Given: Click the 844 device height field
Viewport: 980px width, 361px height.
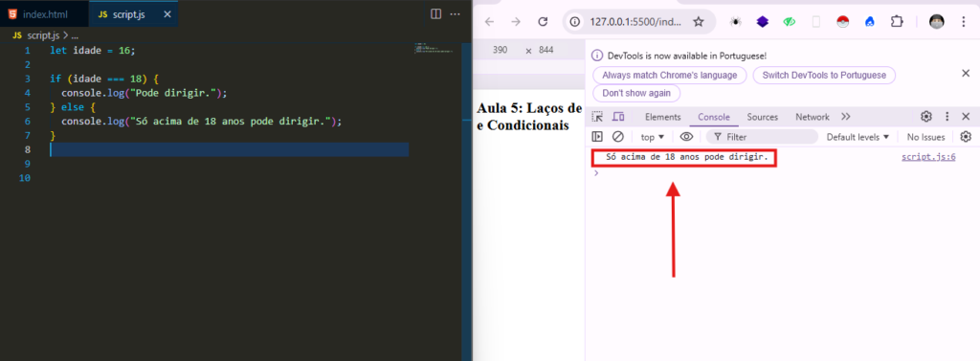Looking at the screenshot, I should pos(546,51).
